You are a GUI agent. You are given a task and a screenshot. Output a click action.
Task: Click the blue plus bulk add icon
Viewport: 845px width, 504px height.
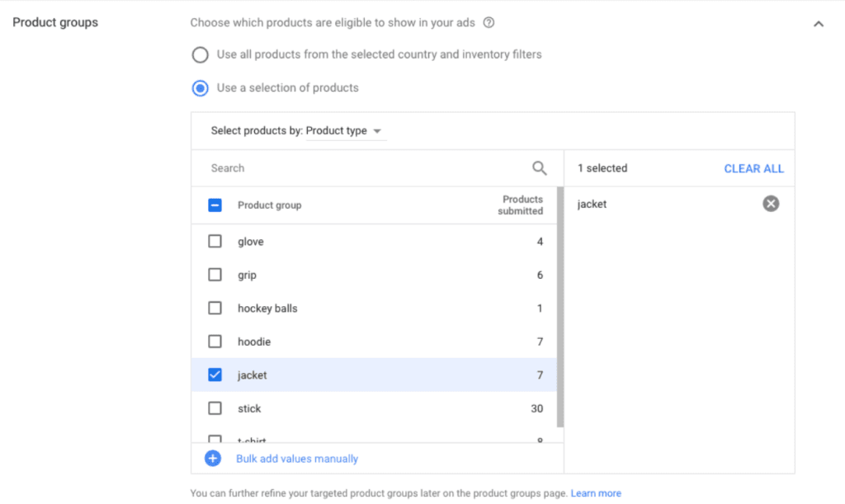[x=213, y=459]
